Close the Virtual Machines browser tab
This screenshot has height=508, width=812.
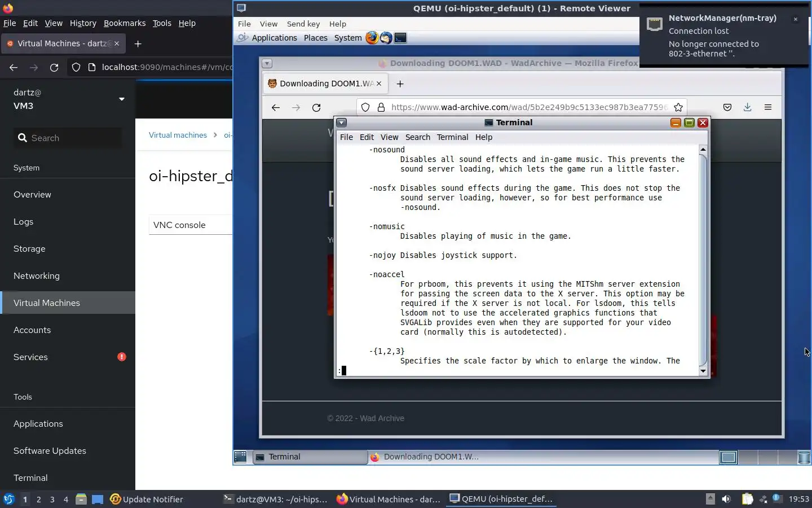[117, 43]
